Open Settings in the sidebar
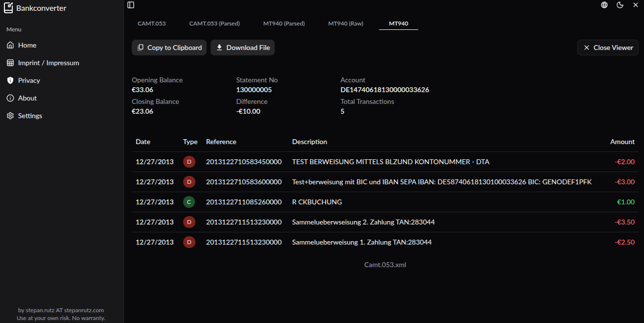 click(x=30, y=116)
